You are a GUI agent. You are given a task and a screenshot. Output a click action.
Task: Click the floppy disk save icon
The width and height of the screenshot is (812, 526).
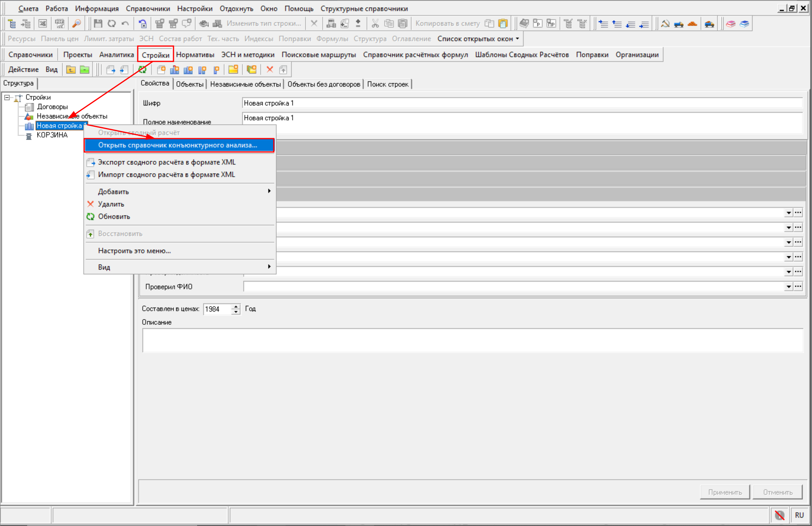point(98,24)
